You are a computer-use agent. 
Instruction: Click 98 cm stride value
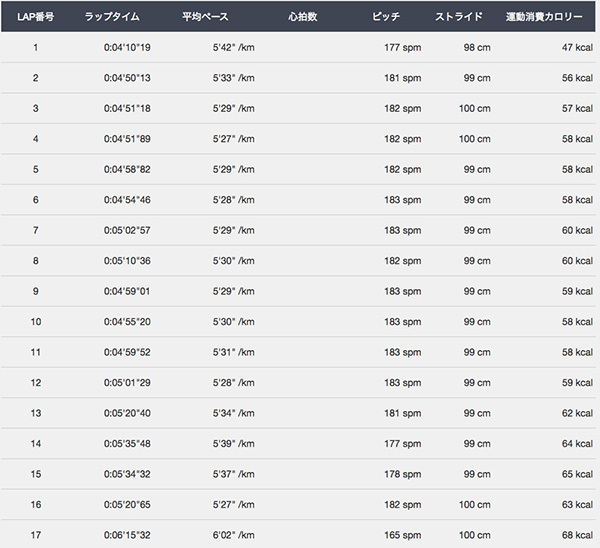(477, 47)
